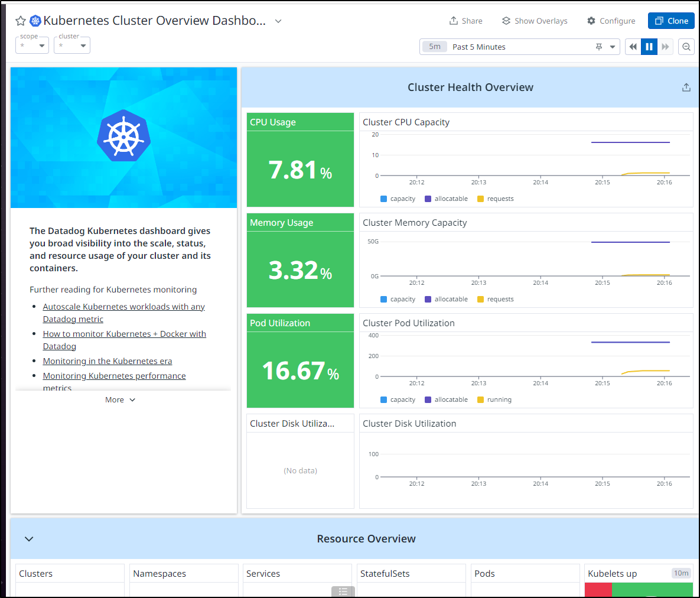Open the cluster template variable dropdown

point(72,45)
